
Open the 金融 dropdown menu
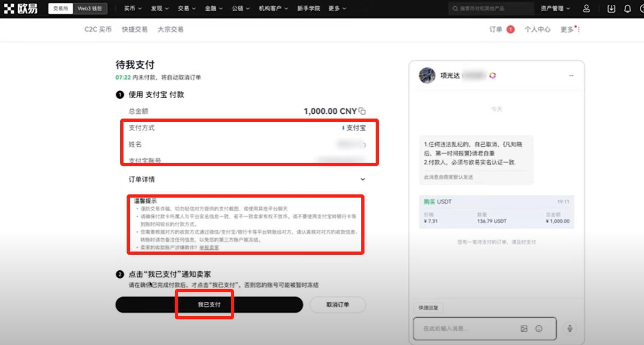(x=214, y=9)
